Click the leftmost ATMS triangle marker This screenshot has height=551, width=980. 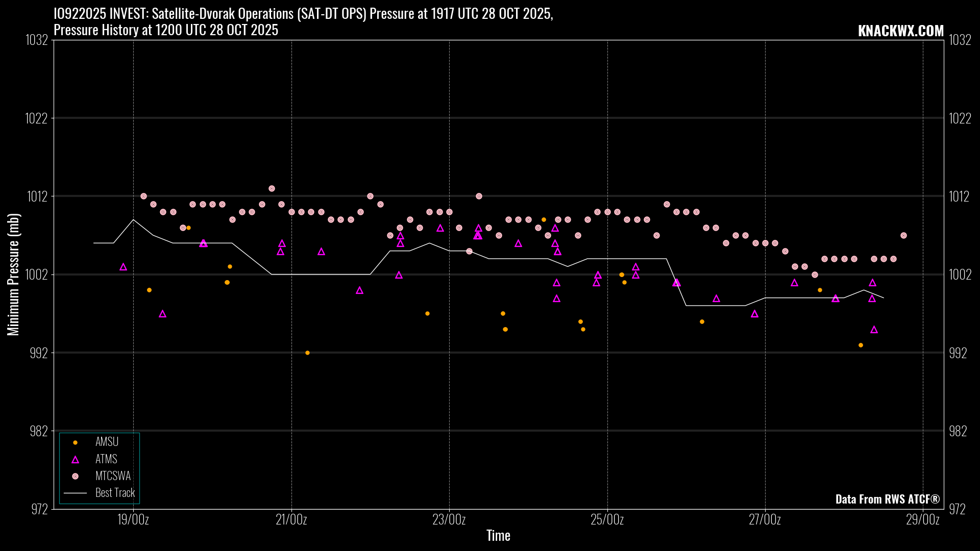click(x=123, y=267)
